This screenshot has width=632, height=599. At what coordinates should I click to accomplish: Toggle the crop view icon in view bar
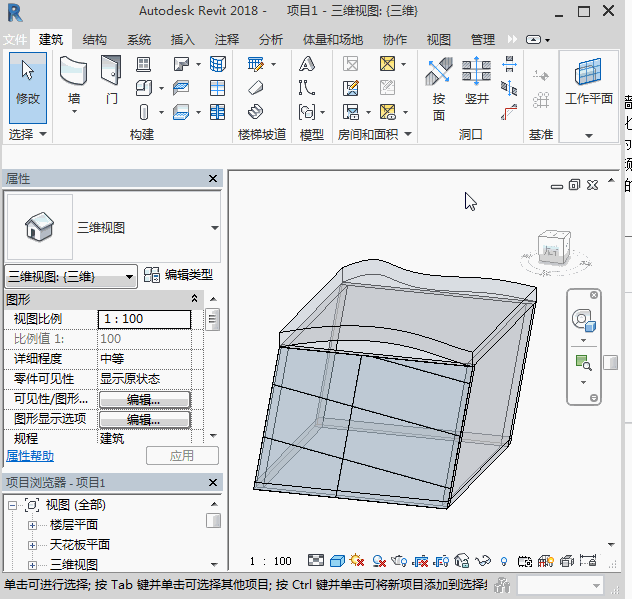(x=420, y=562)
